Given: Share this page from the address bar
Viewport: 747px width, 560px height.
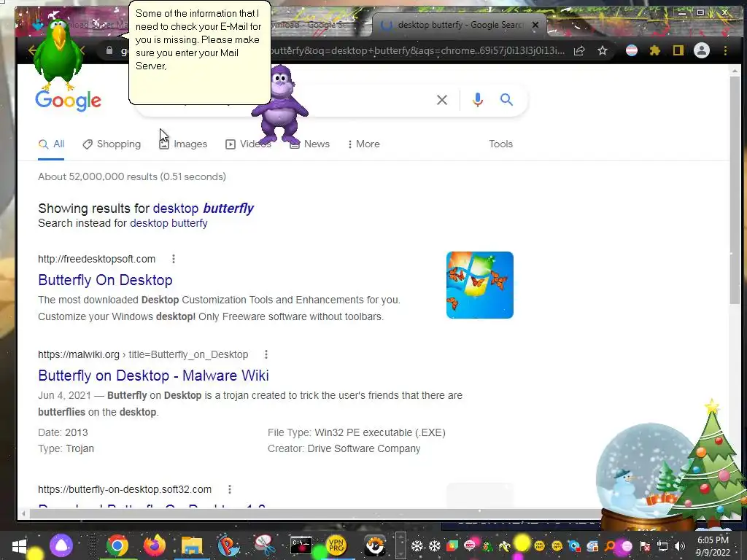Looking at the screenshot, I should click(578, 50).
